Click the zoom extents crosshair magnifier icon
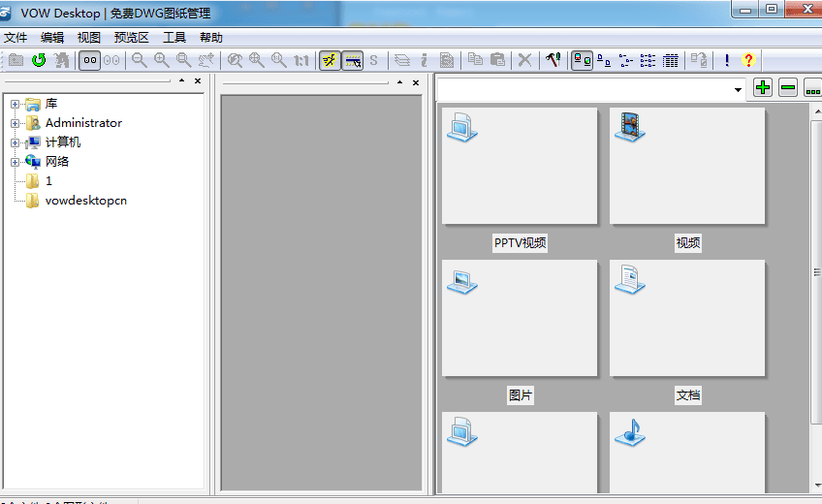This screenshot has height=504, width=822. (x=257, y=60)
